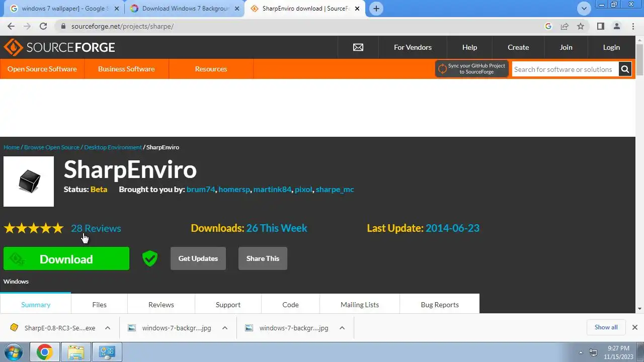Open the Reviews tab

pyautogui.click(x=161, y=305)
